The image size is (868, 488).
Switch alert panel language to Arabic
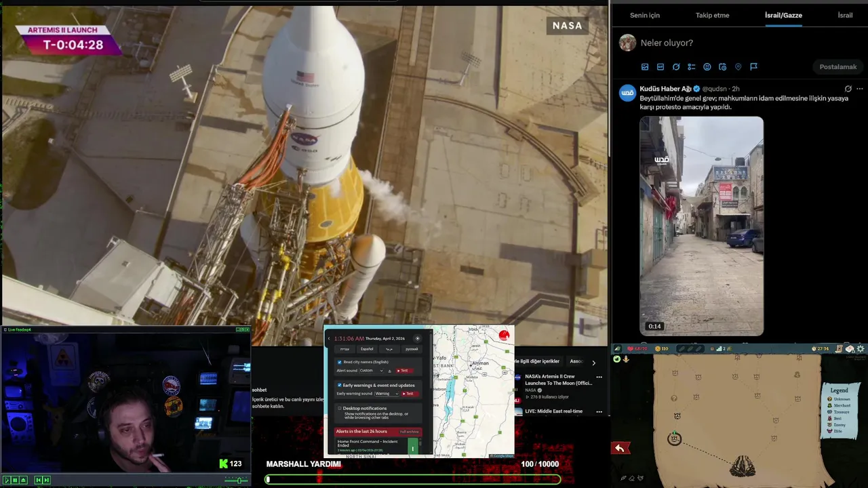pos(389,349)
